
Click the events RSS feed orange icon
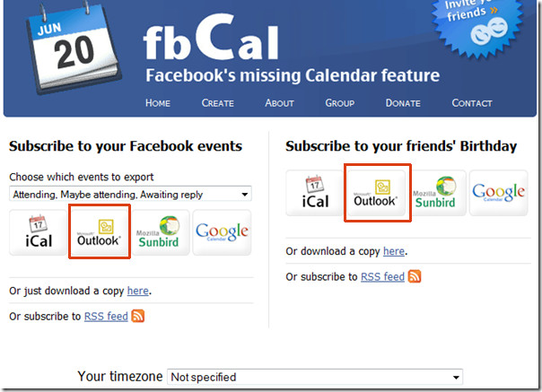pyautogui.click(x=138, y=316)
